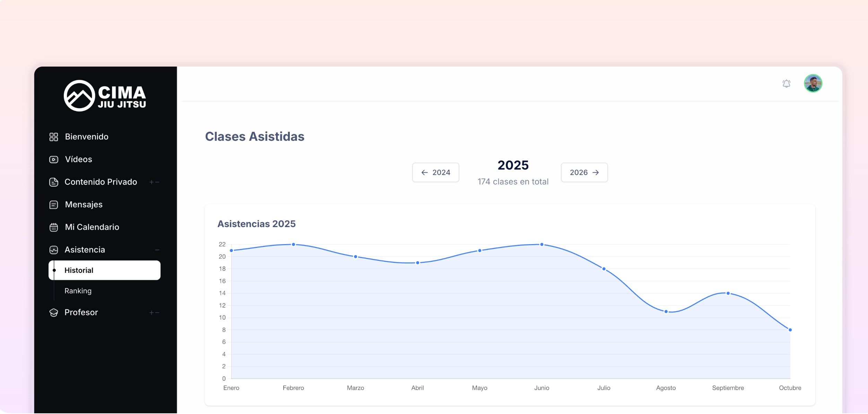Screen dimensions: 868x414
Task: Click the Profesor graduation cap icon
Action: [54, 313]
